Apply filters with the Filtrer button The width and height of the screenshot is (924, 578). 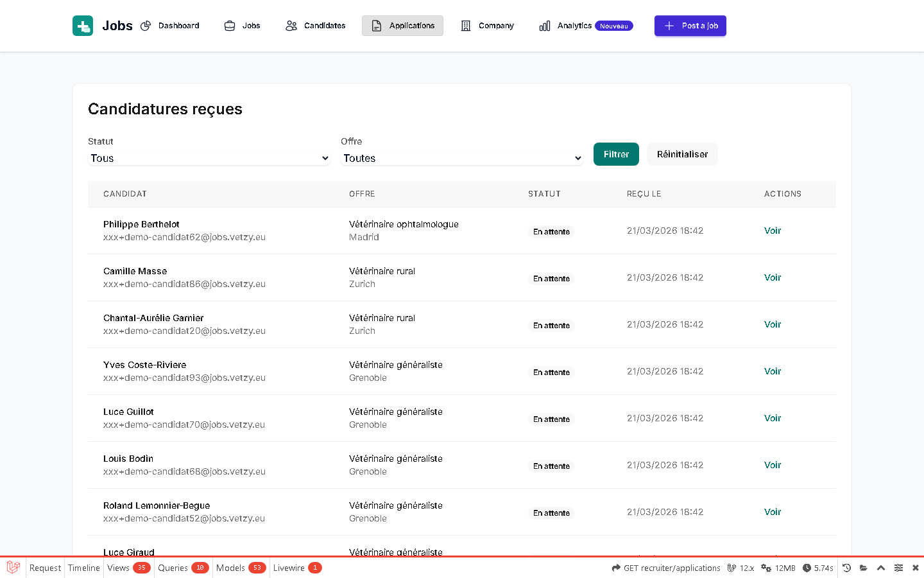click(616, 154)
